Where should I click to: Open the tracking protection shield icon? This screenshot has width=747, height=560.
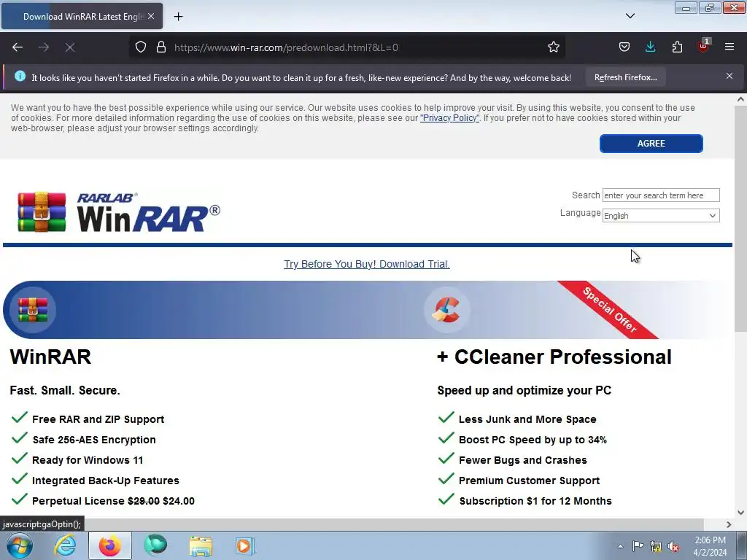click(141, 47)
